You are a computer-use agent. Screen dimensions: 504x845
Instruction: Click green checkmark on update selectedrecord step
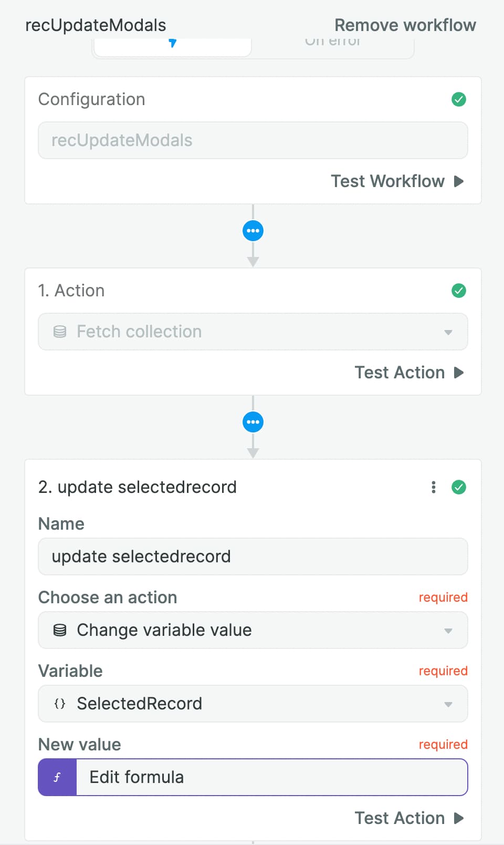pyautogui.click(x=459, y=487)
